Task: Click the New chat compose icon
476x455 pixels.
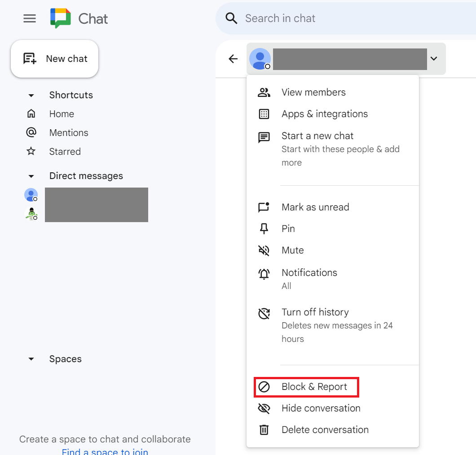Action: pos(30,58)
